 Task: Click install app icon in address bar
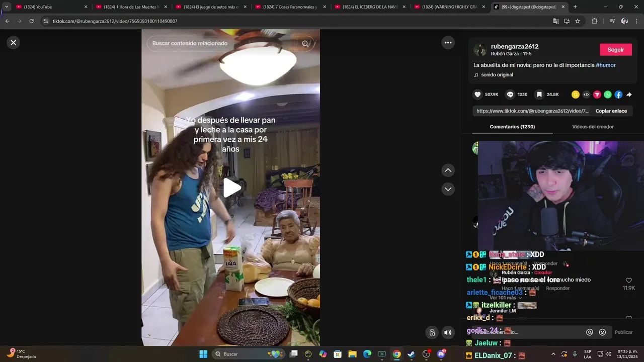point(567,21)
